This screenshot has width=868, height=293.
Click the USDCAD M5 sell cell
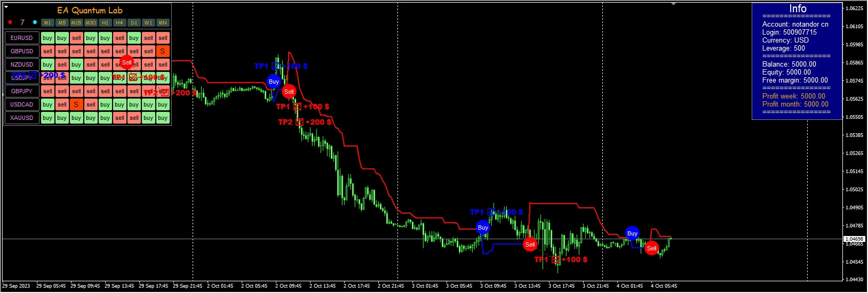click(62, 104)
